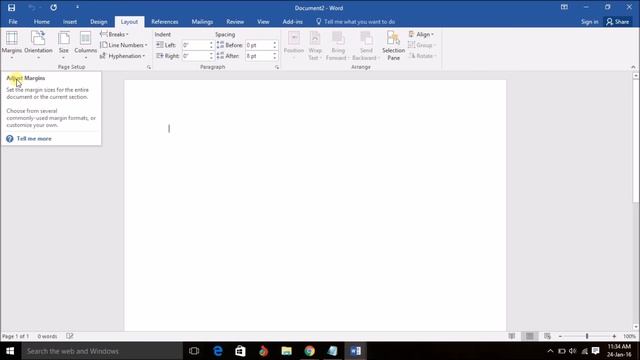Click the proofing icon in status bar
This screenshot has height=360, width=640.
(69, 336)
